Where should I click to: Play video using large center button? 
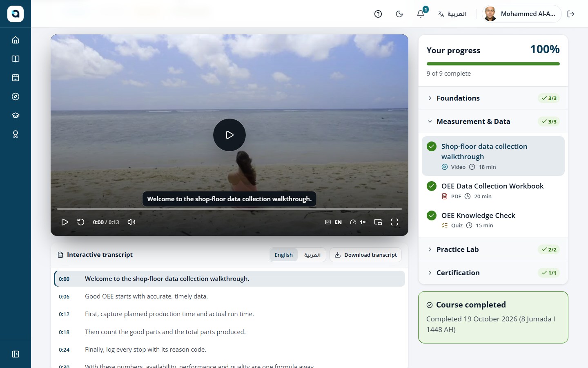229,135
